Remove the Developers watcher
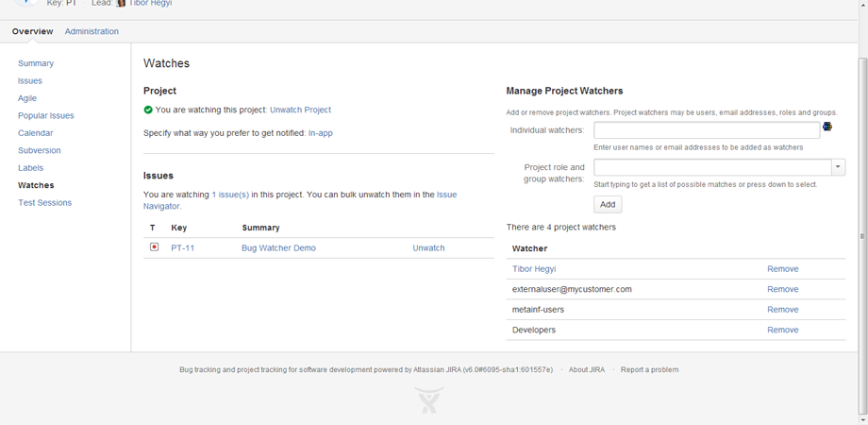 [783, 330]
